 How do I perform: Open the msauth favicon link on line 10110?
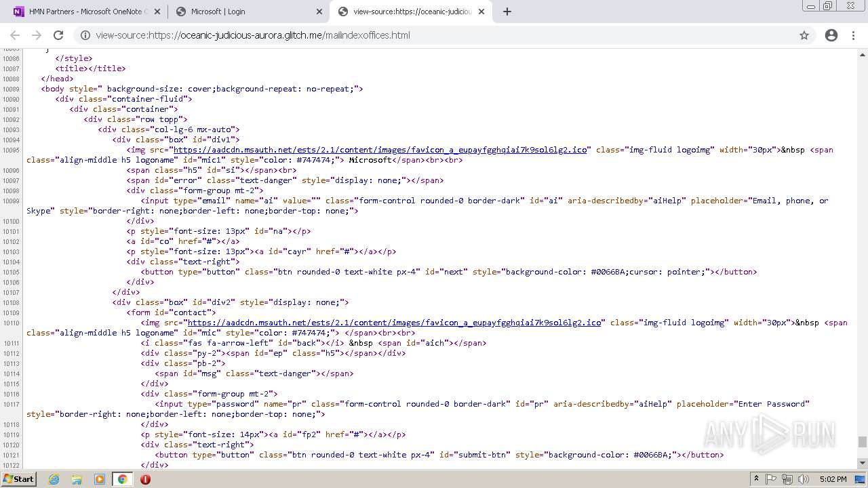(x=394, y=323)
